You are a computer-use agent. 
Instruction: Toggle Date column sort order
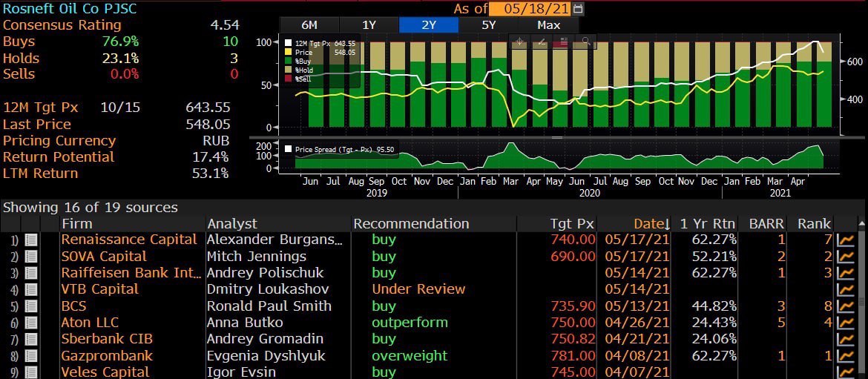[652, 224]
